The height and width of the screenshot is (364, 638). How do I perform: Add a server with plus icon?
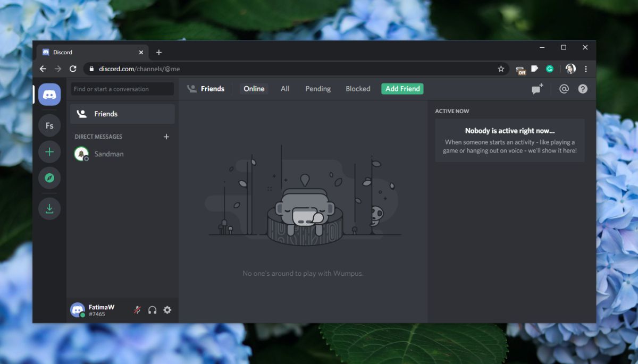pos(49,152)
